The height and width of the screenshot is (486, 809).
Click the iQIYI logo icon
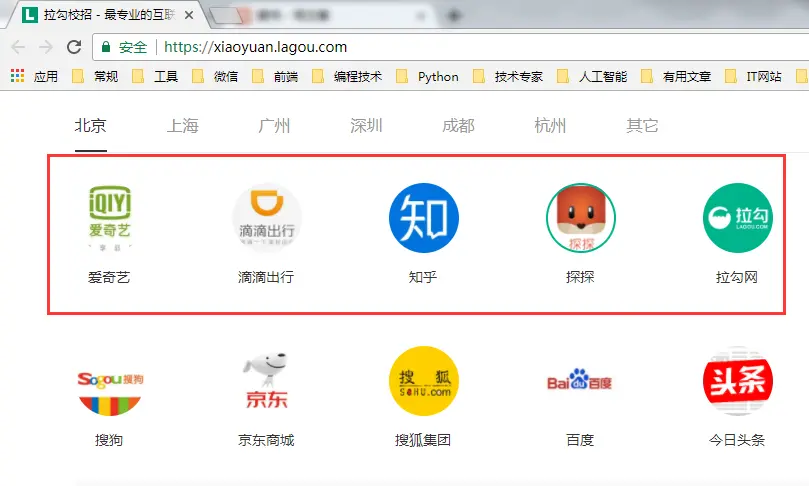(109, 218)
